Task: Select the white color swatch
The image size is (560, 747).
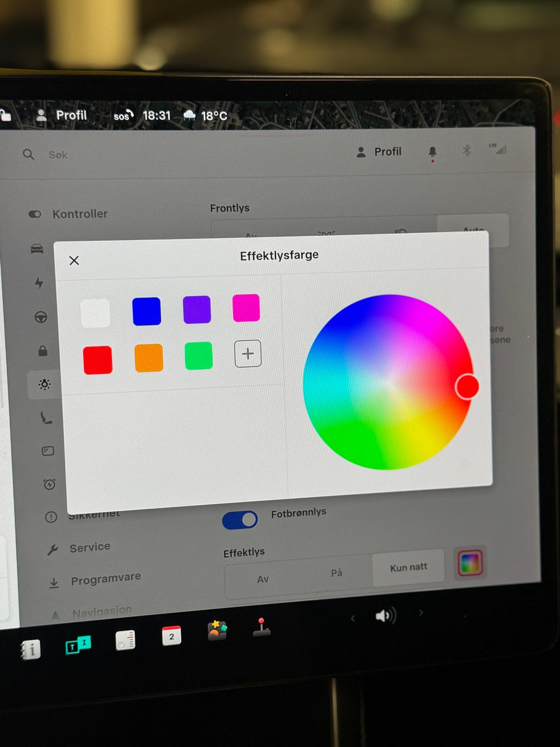Action: (x=96, y=313)
